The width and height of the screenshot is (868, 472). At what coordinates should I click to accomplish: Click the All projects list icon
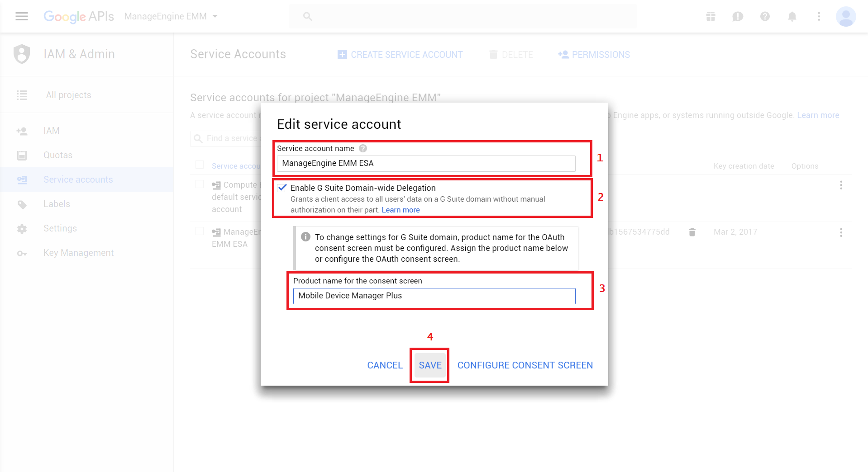(22, 95)
